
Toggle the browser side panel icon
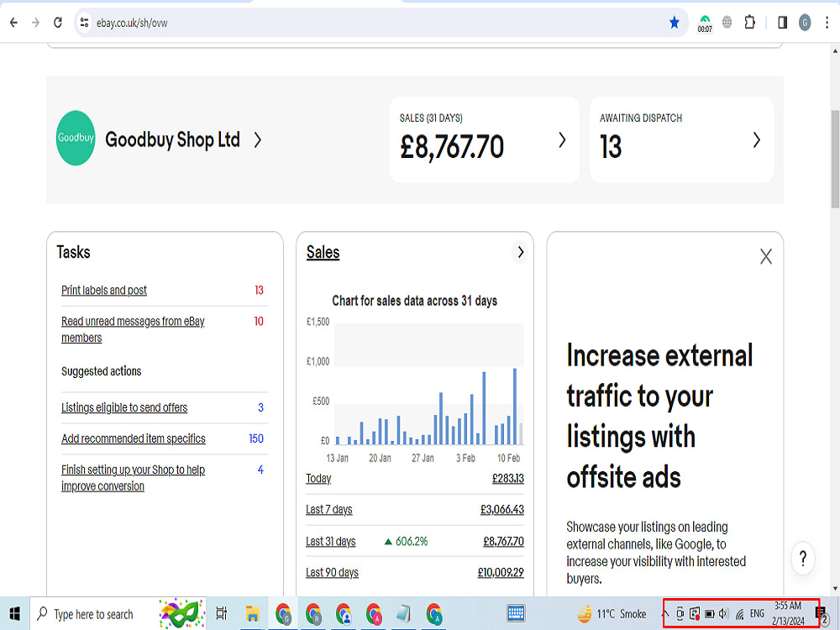coord(783,23)
